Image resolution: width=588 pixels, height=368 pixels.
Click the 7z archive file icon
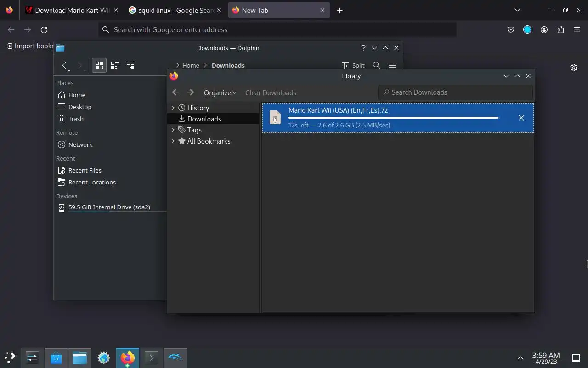click(x=275, y=118)
